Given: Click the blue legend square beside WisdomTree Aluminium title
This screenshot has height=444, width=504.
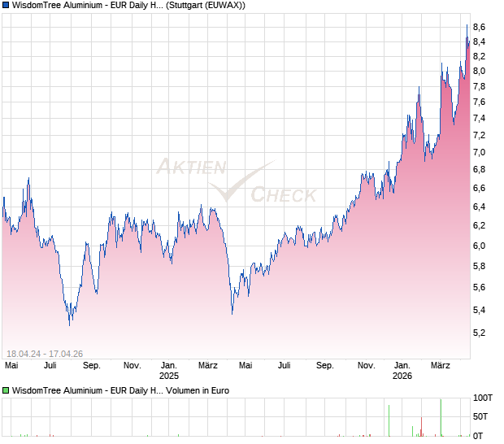Looking at the screenshot, I should click(6, 6).
